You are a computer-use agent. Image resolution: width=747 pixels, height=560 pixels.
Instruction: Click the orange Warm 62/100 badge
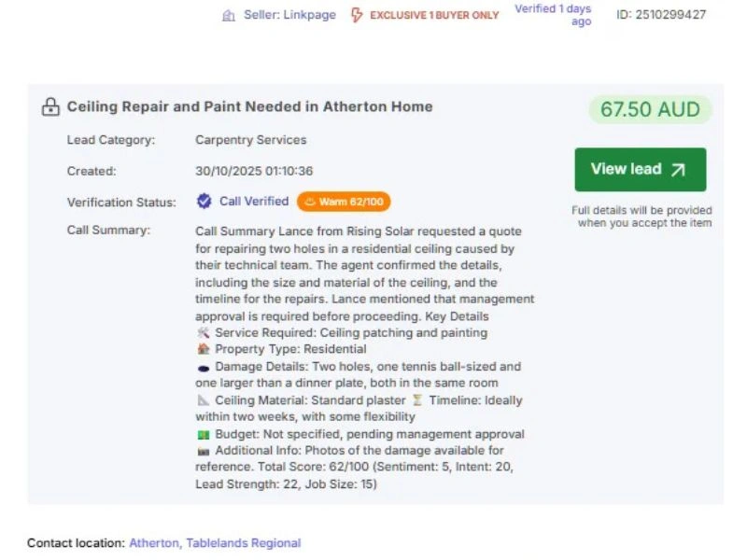(x=344, y=202)
